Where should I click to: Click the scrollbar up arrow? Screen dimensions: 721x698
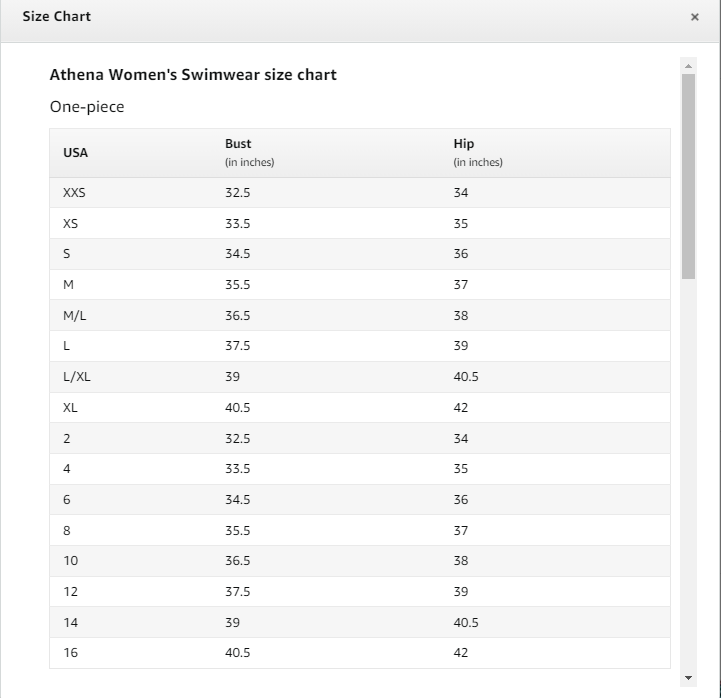(688, 66)
